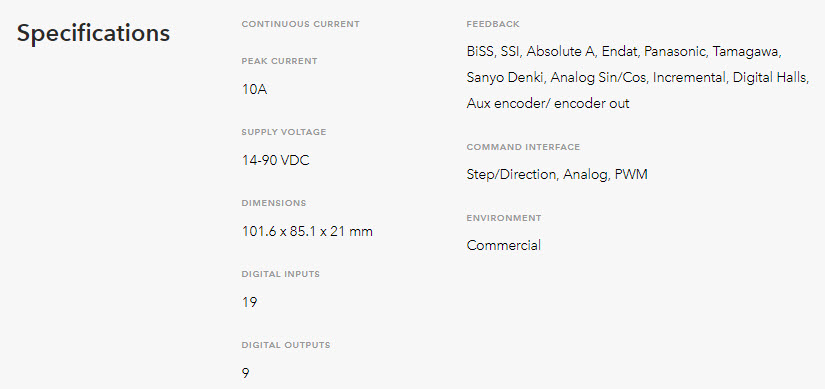Select the Commercial environment value
Screen dimensions: 825x389
[x=504, y=245]
